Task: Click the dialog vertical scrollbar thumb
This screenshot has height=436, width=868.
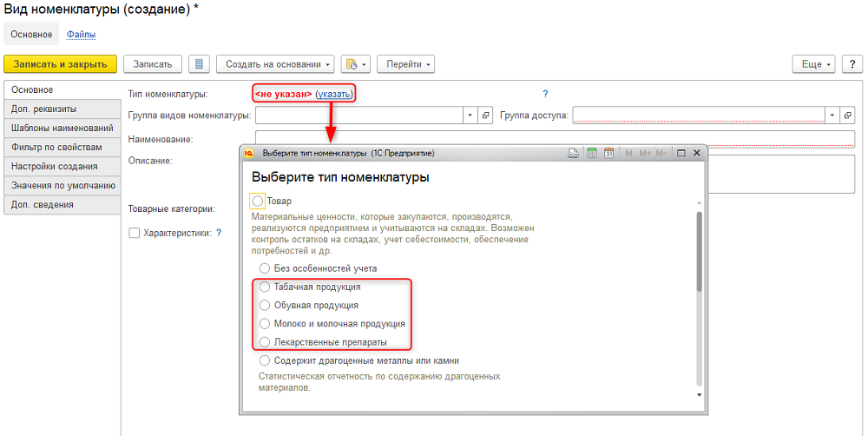Action: coord(699,252)
